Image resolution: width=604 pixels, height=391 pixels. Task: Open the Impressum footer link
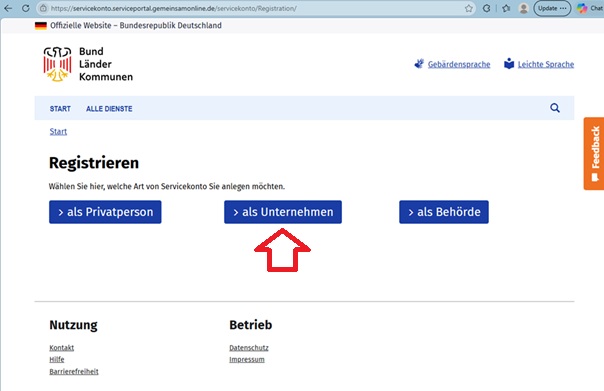(247, 359)
